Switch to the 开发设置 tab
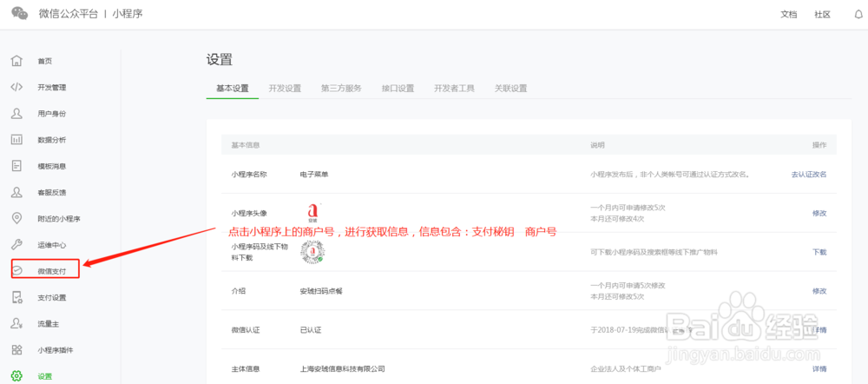This screenshot has width=868, height=384. point(285,88)
